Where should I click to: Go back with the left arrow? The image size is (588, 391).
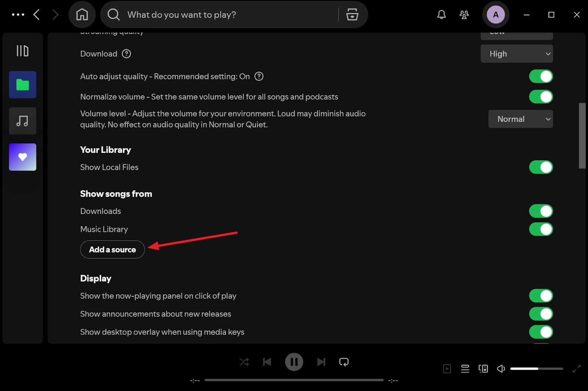(36, 15)
